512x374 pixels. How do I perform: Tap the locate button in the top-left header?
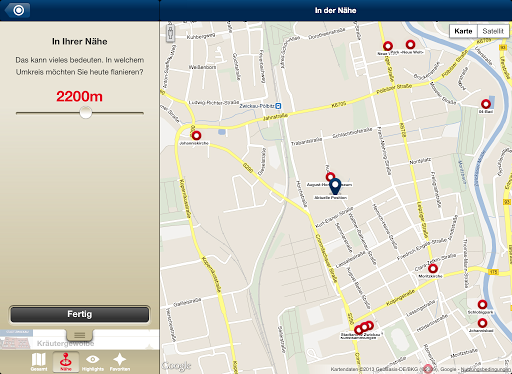tap(17, 10)
